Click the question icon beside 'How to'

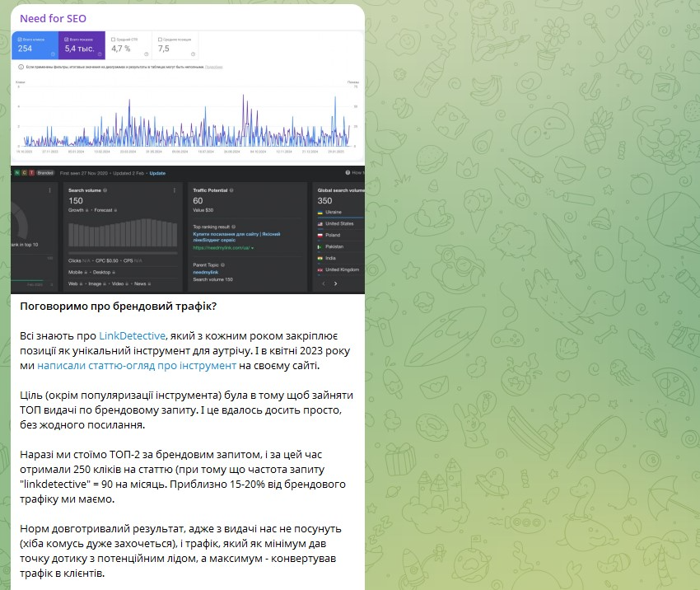coord(348,172)
